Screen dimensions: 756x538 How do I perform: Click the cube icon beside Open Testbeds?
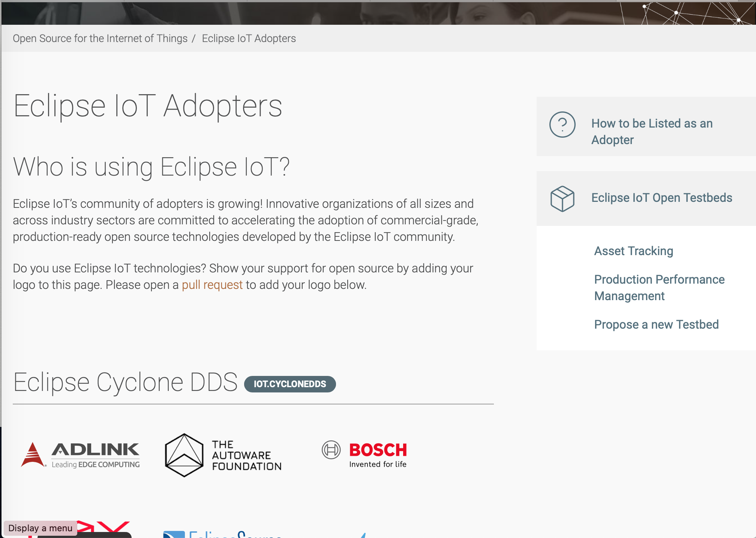coord(562,198)
